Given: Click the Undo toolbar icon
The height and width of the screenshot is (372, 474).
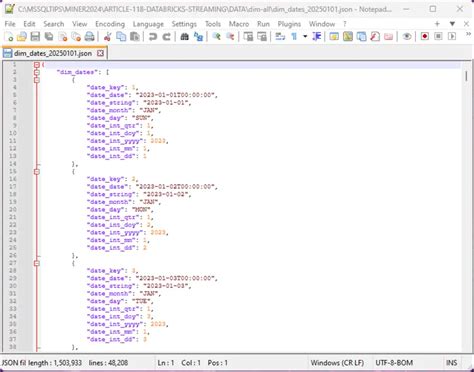Looking at the screenshot, I should (153, 36).
